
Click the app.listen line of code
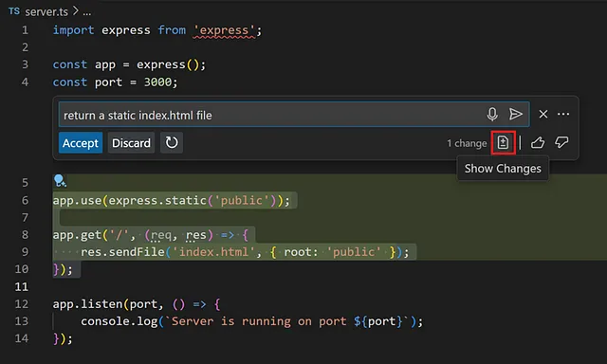point(137,304)
